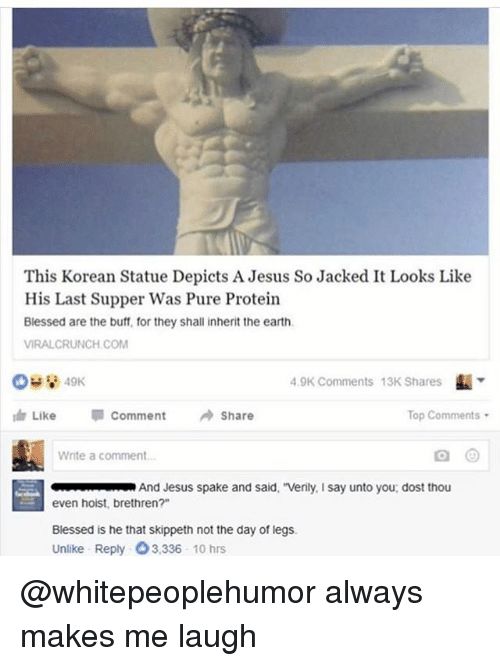Click the Write a comment field
The image size is (500, 666).
click(x=271, y=456)
